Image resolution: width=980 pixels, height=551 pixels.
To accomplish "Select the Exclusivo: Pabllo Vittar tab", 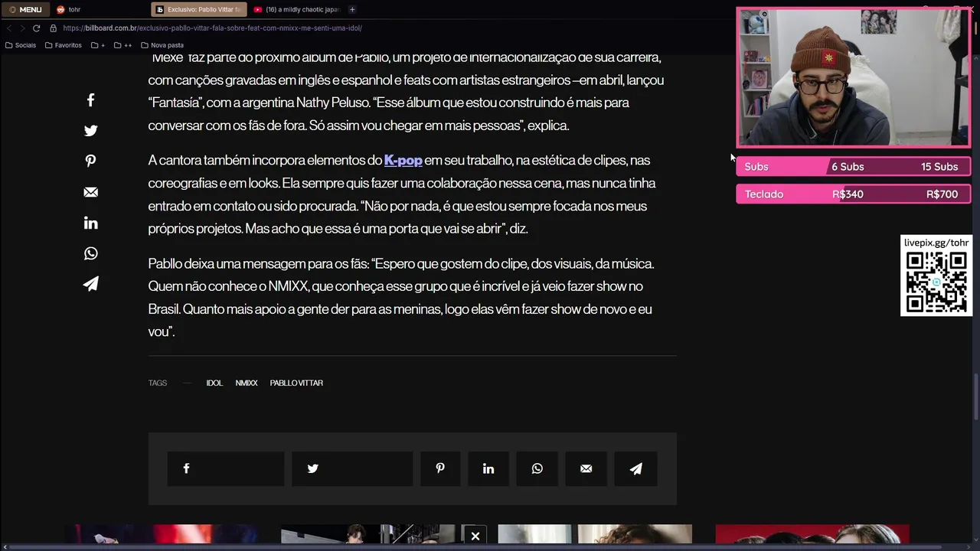I will point(199,9).
